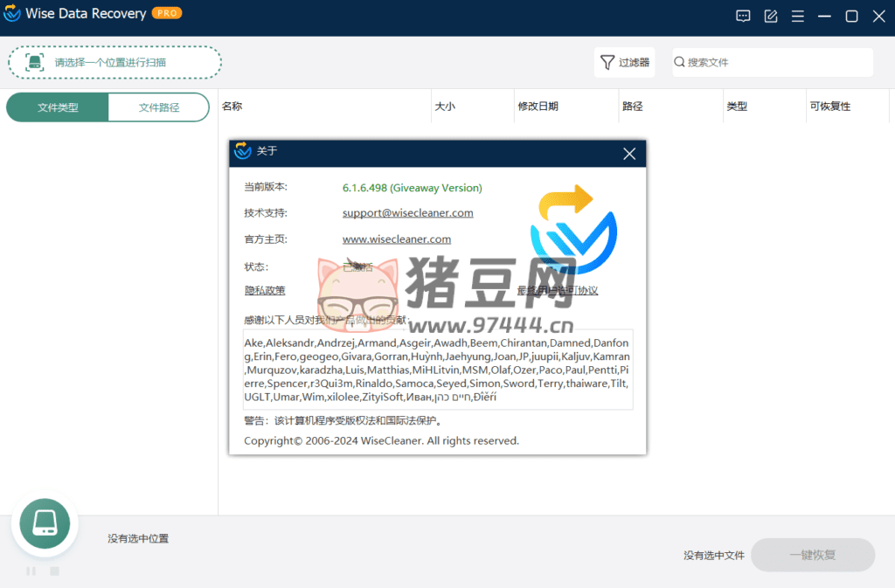The image size is (895, 588).
Task: Open the hamburger menu in title bar
Action: [798, 16]
